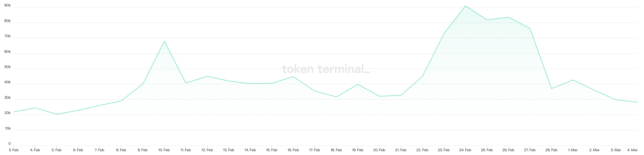Image resolution: width=644 pixels, height=155 pixels.
Task: Click the 19. Feb bump on the line
Action: pos(358,84)
